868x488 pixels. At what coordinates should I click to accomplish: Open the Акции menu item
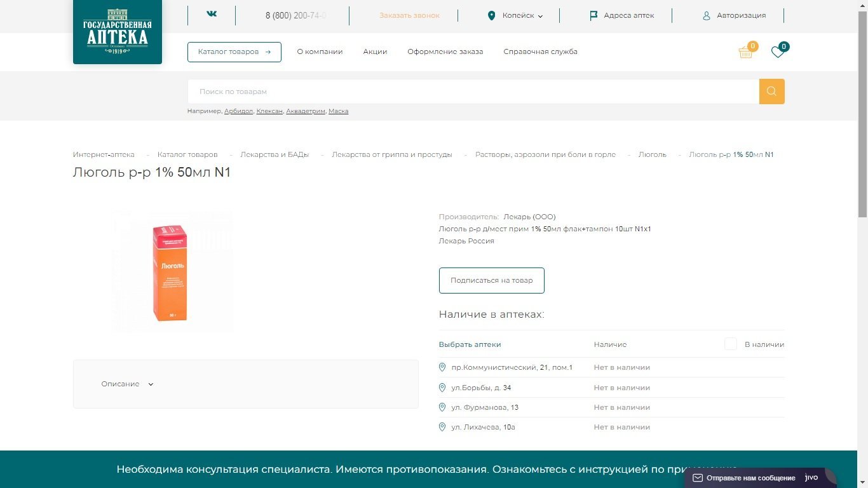click(375, 51)
